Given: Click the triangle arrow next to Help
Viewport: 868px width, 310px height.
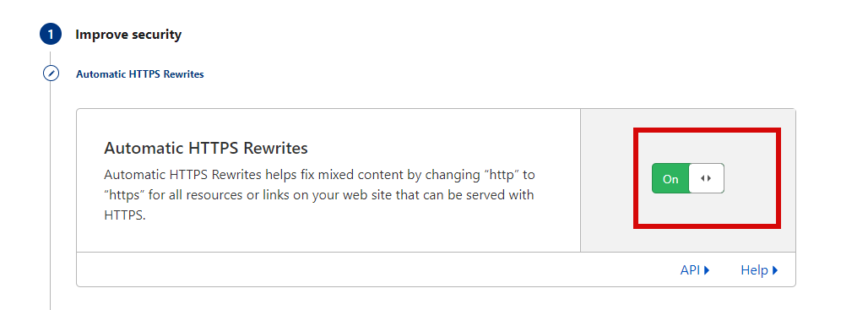Looking at the screenshot, I should 775,270.
